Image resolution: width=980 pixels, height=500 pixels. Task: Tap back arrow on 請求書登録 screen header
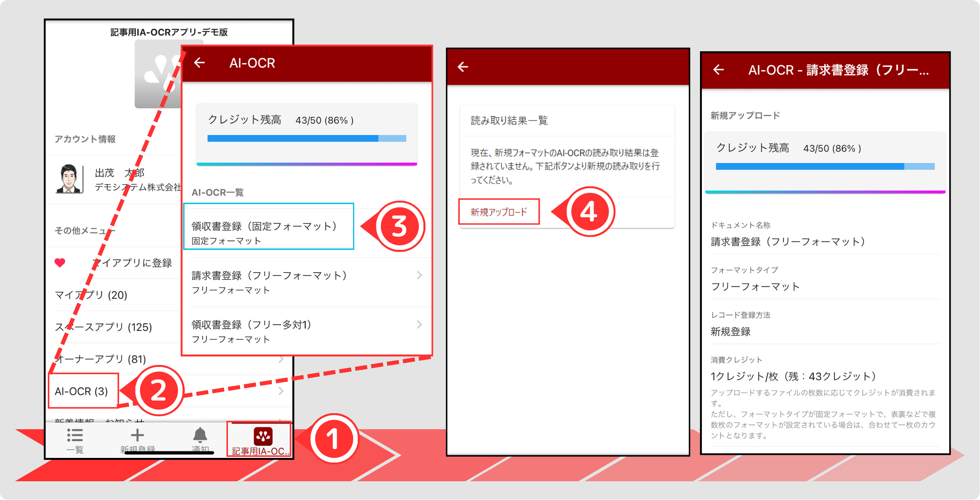(x=718, y=70)
